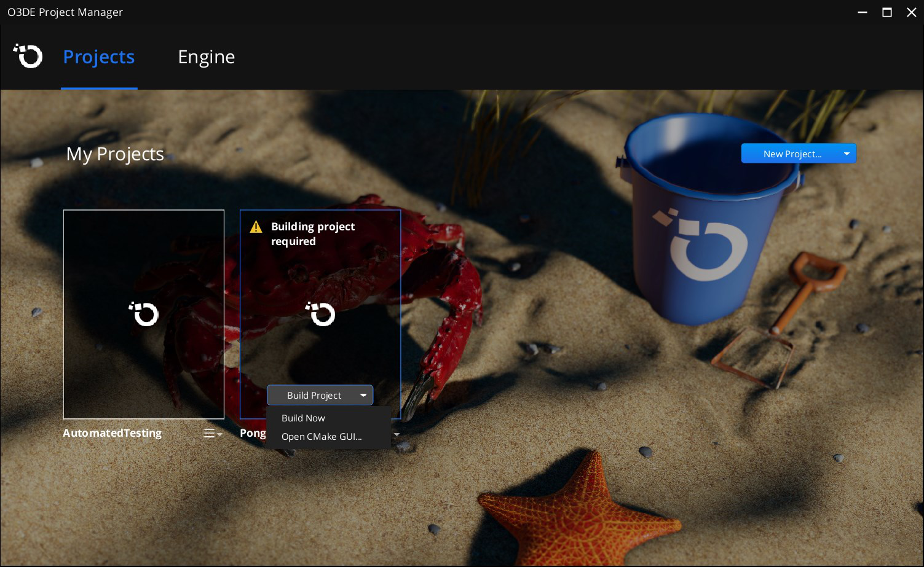Image resolution: width=924 pixels, height=567 pixels.
Task: Click the My Projects heading
Action: pos(115,154)
